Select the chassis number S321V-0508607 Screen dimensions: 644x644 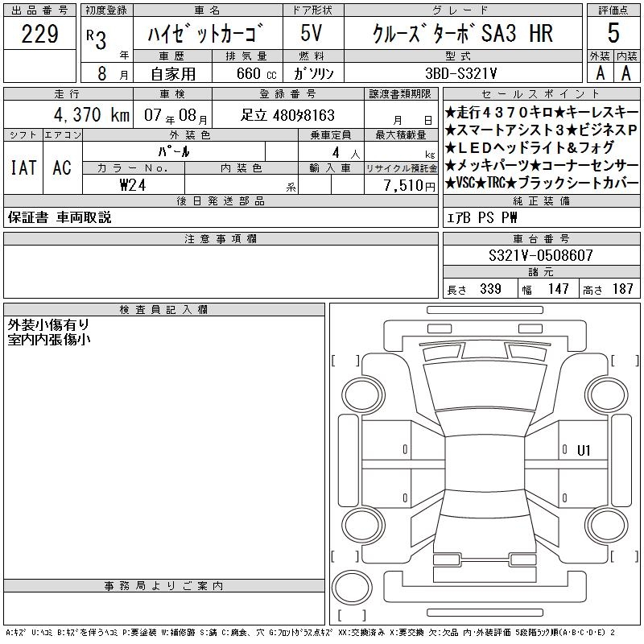tap(540, 255)
